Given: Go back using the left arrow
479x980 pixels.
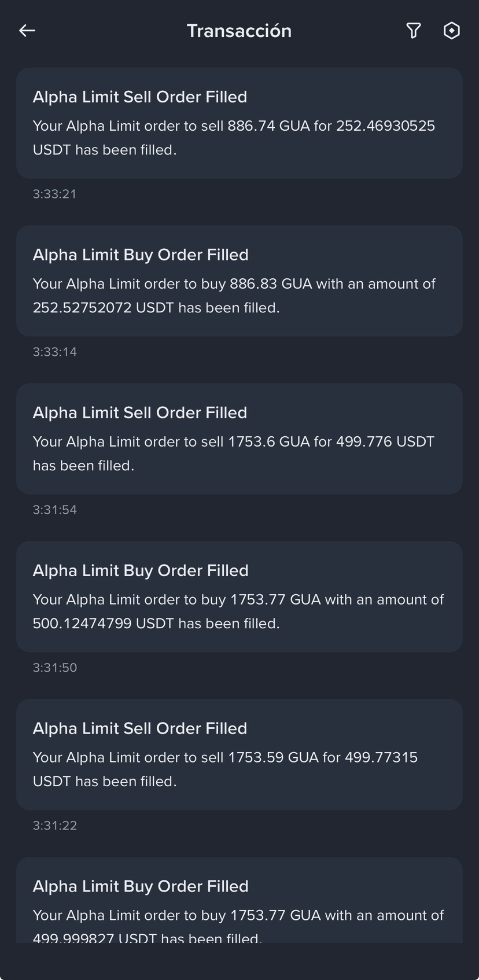Looking at the screenshot, I should click(x=27, y=31).
